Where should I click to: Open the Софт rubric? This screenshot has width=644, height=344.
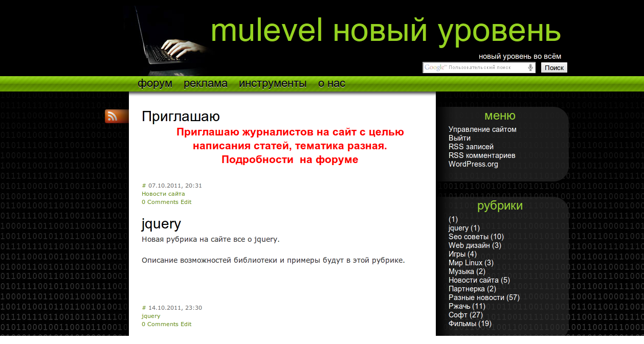(458, 315)
